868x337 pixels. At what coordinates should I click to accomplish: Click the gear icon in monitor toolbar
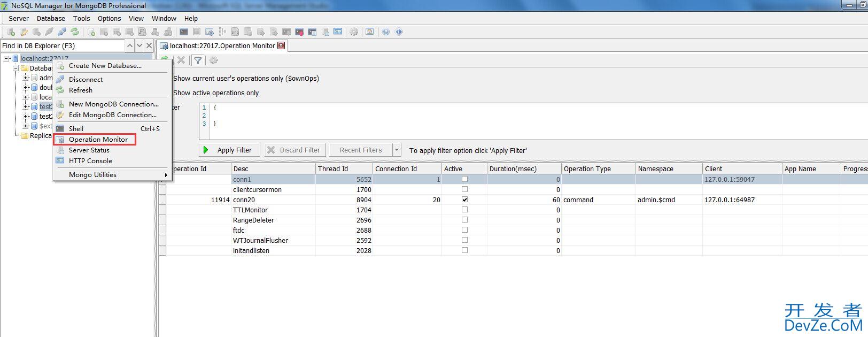point(213,60)
